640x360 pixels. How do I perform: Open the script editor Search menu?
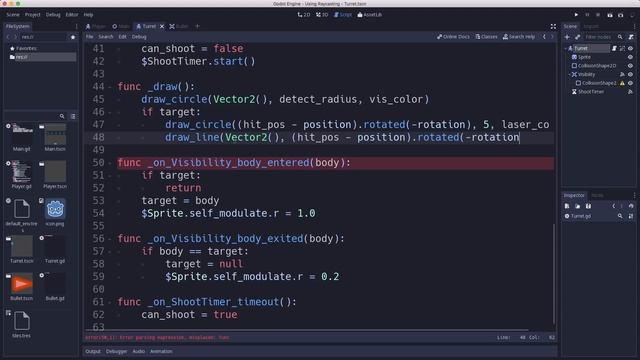[106, 37]
